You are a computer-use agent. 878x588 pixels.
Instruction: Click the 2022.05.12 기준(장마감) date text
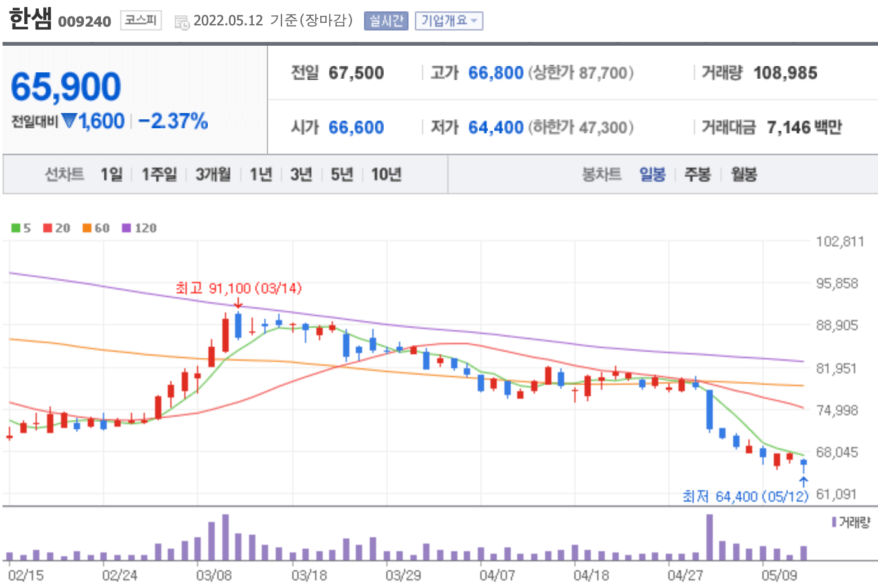273,20
